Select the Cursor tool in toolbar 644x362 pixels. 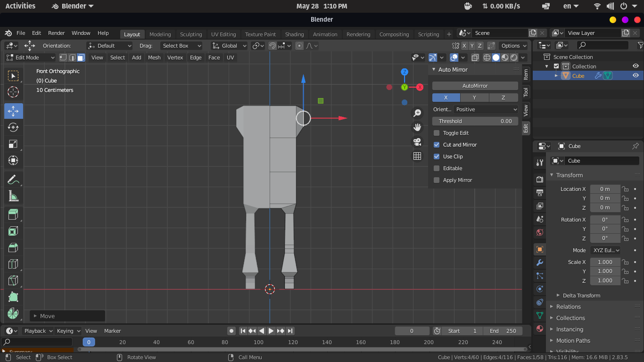(x=13, y=92)
